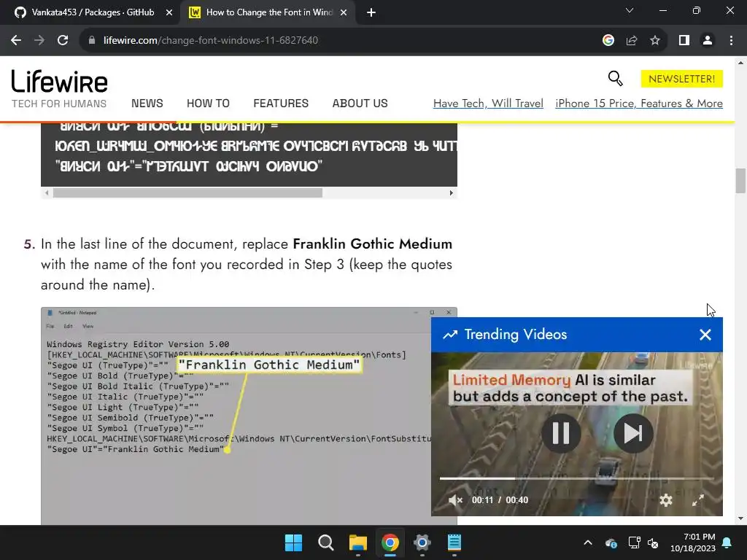The image size is (747, 560).
Task: Open the network display tray icon
Action: click(634, 542)
